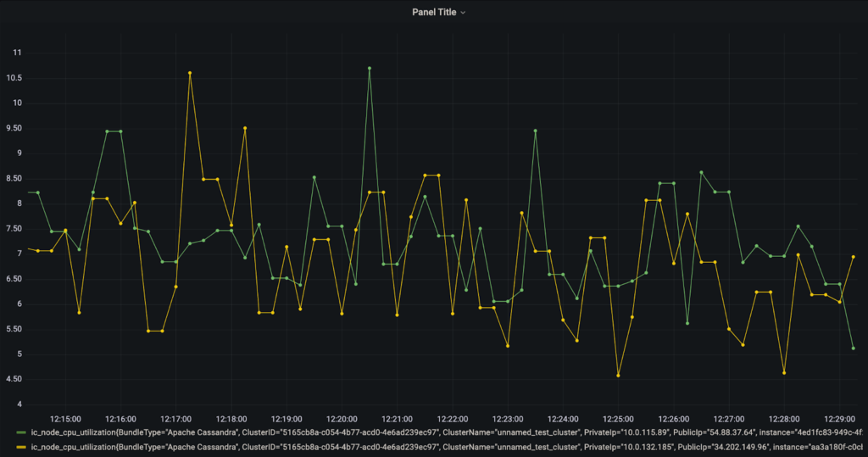Select the green dip point after 12:26:00
868x457 pixels.
coord(687,323)
